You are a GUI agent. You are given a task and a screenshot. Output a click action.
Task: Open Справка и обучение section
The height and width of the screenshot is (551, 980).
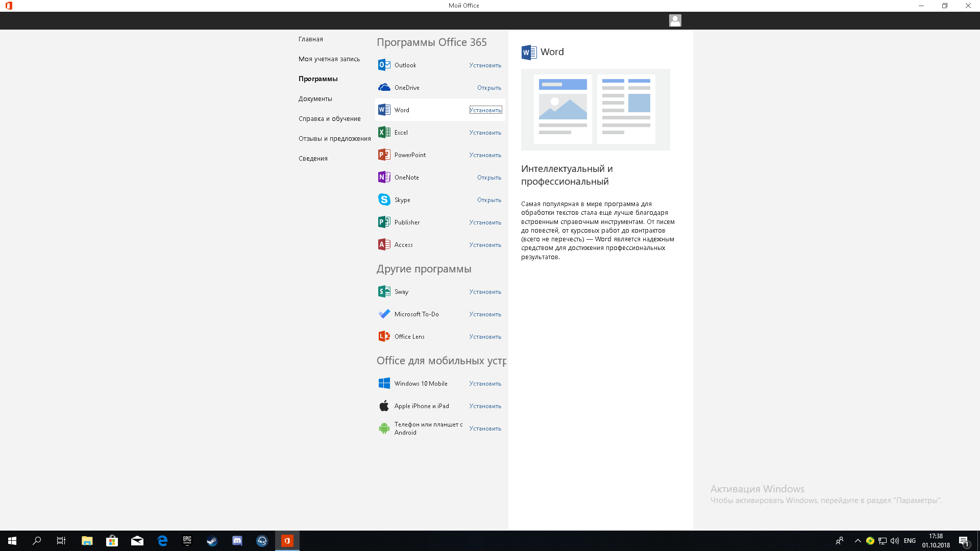[x=330, y=119]
